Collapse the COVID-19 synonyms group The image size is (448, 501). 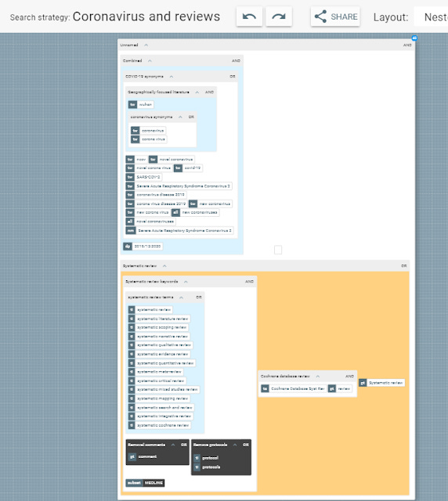(172, 77)
